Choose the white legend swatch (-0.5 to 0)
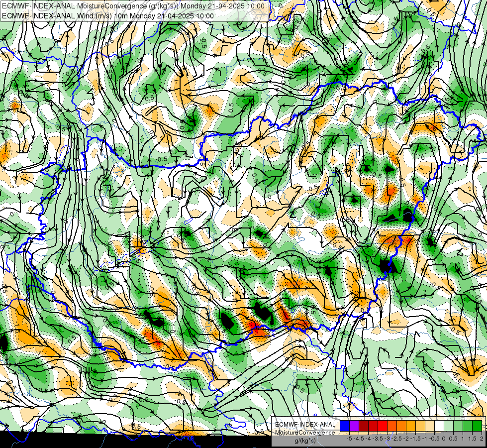The image size is (487, 448). click(x=439, y=426)
